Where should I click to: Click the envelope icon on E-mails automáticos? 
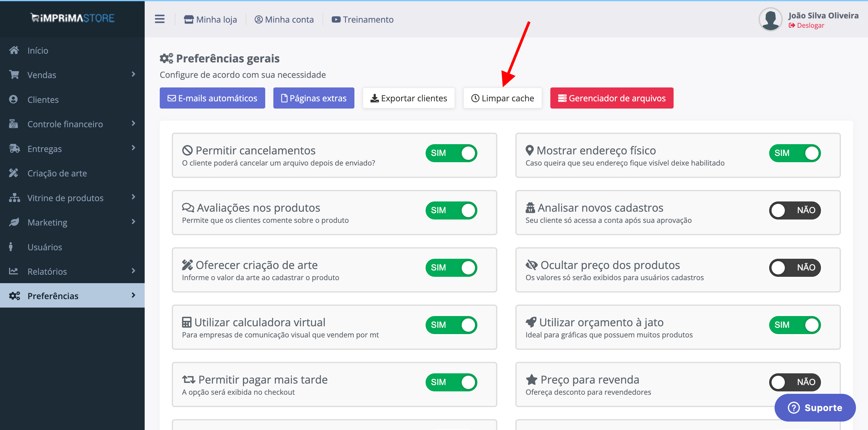171,98
